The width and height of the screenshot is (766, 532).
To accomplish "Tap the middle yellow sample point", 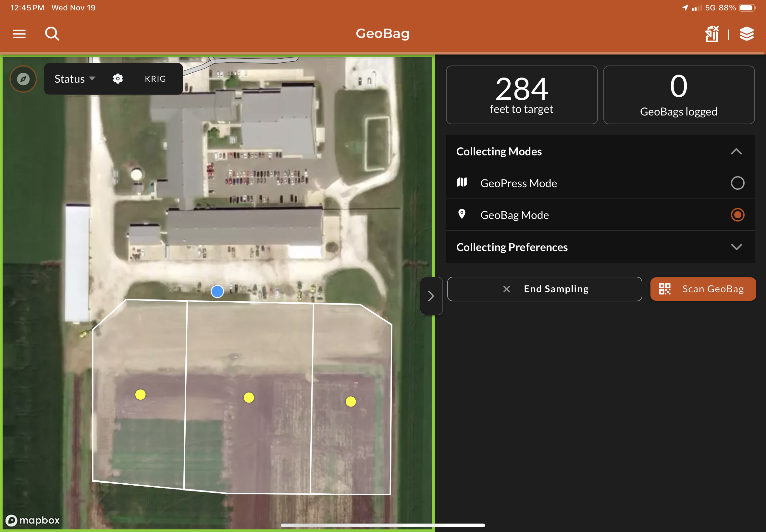I will point(249,398).
